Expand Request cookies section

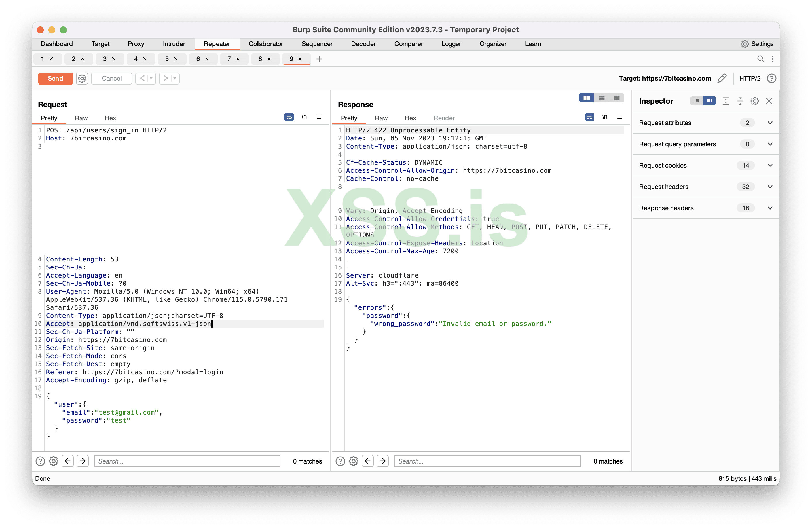click(x=770, y=166)
